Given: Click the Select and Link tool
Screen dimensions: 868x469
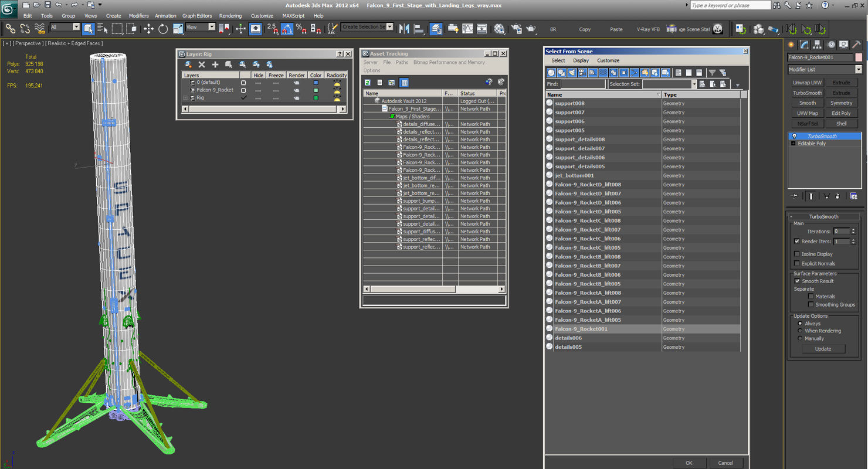Looking at the screenshot, I should click(x=10, y=29).
